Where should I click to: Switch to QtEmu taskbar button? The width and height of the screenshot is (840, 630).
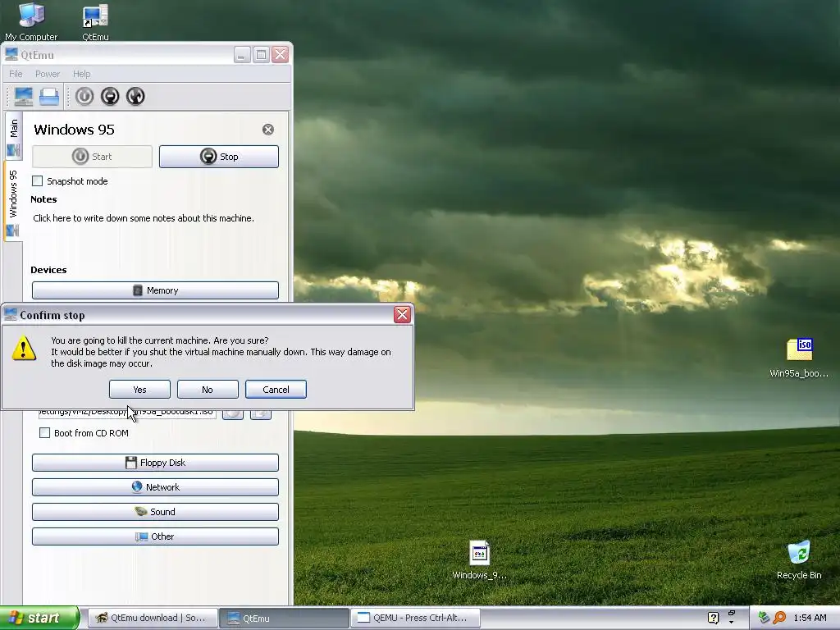click(284, 618)
